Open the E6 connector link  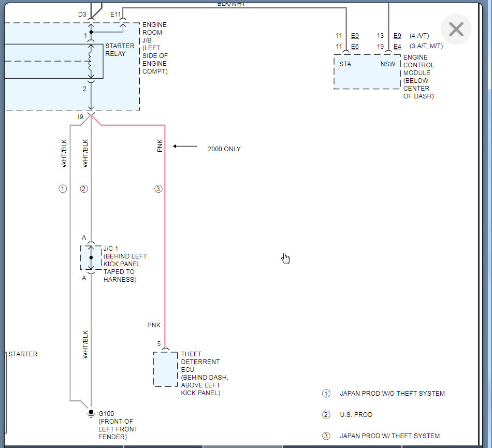coord(355,47)
